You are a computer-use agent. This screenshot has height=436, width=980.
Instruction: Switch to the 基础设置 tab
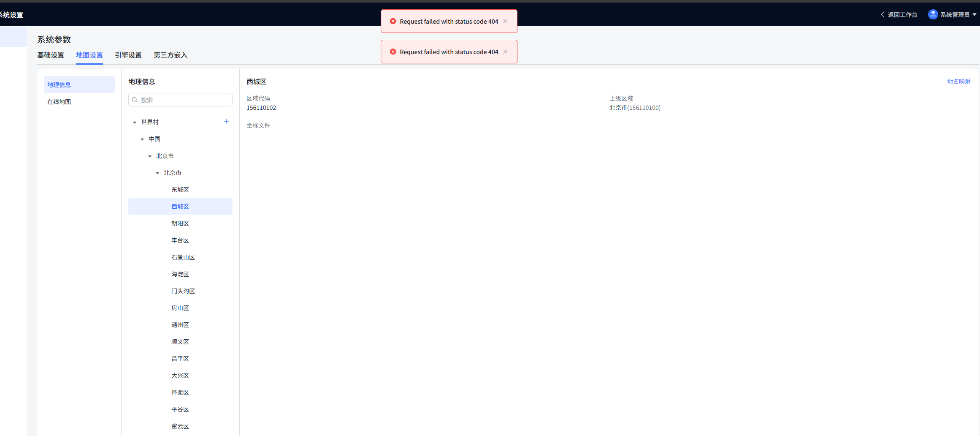click(x=51, y=55)
